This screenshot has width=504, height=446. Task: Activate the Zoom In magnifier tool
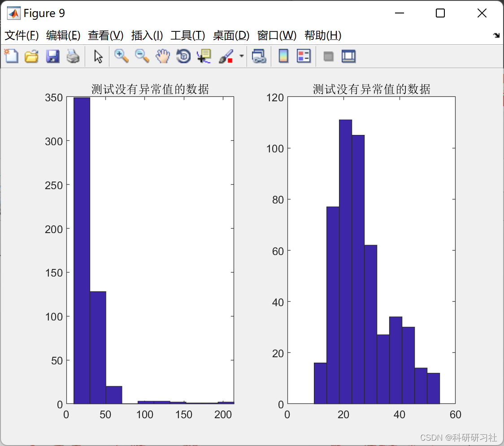[x=122, y=56]
